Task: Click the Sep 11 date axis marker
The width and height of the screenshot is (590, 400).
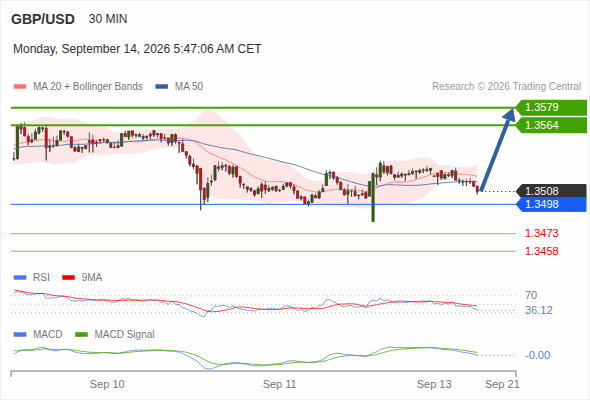Action: 280,385
